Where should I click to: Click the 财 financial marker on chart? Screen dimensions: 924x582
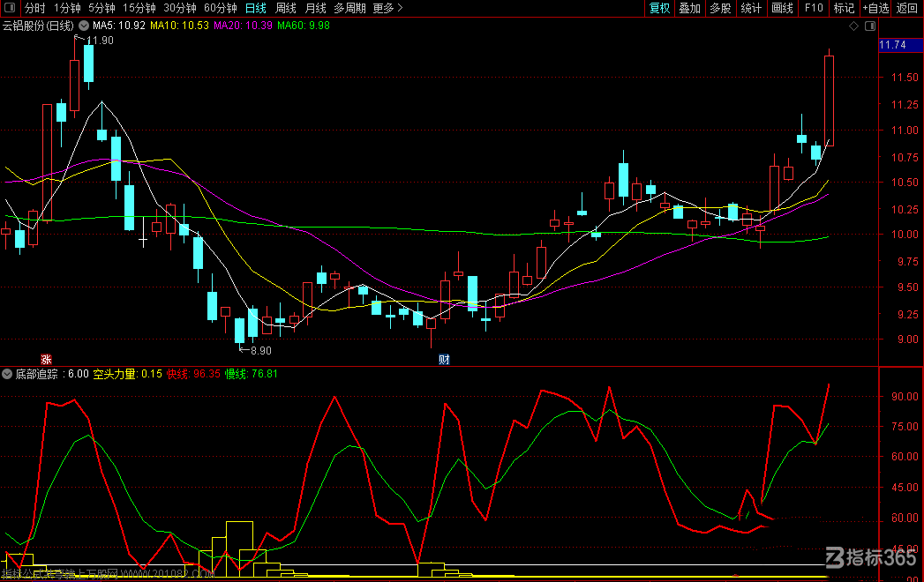444,359
